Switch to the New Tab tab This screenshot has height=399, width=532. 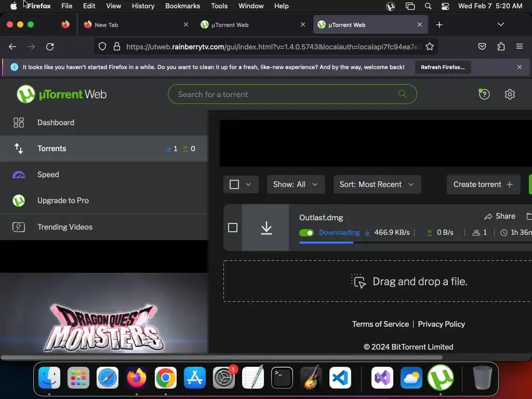pyautogui.click(x=136, y=25)
